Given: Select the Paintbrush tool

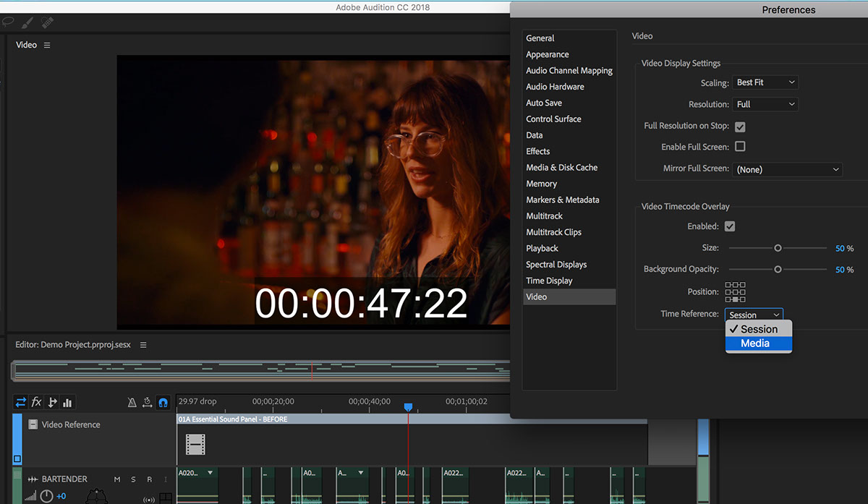Looking at the screenshot, I should 27,22.
